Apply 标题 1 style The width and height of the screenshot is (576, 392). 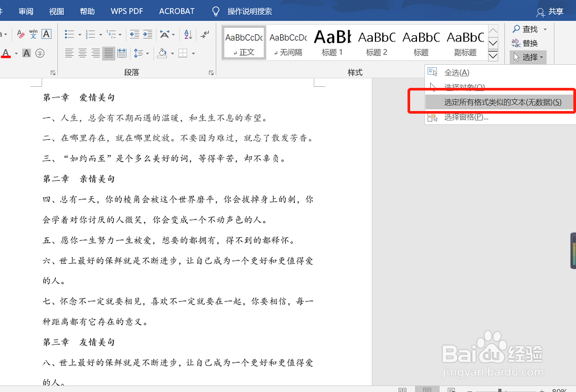pos(332,43)
